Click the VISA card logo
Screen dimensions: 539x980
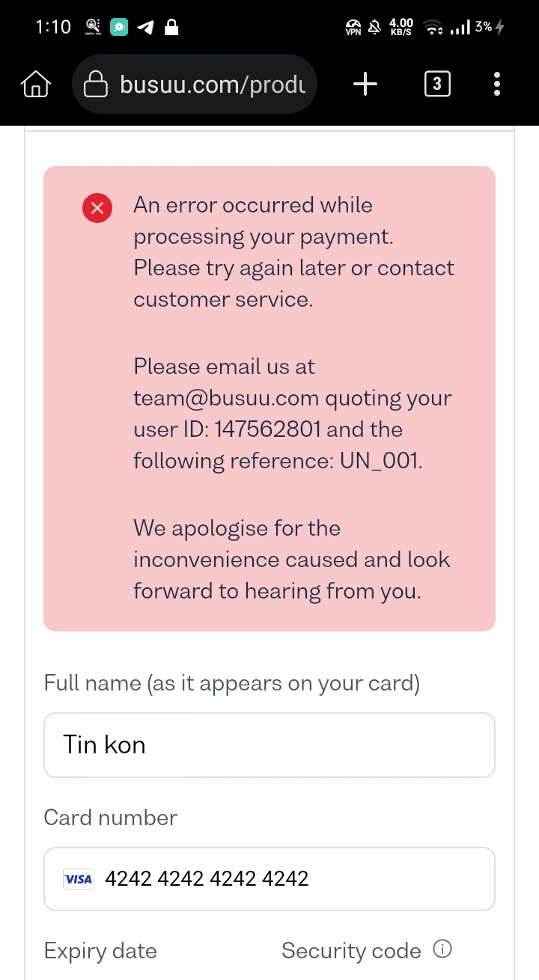79,879
